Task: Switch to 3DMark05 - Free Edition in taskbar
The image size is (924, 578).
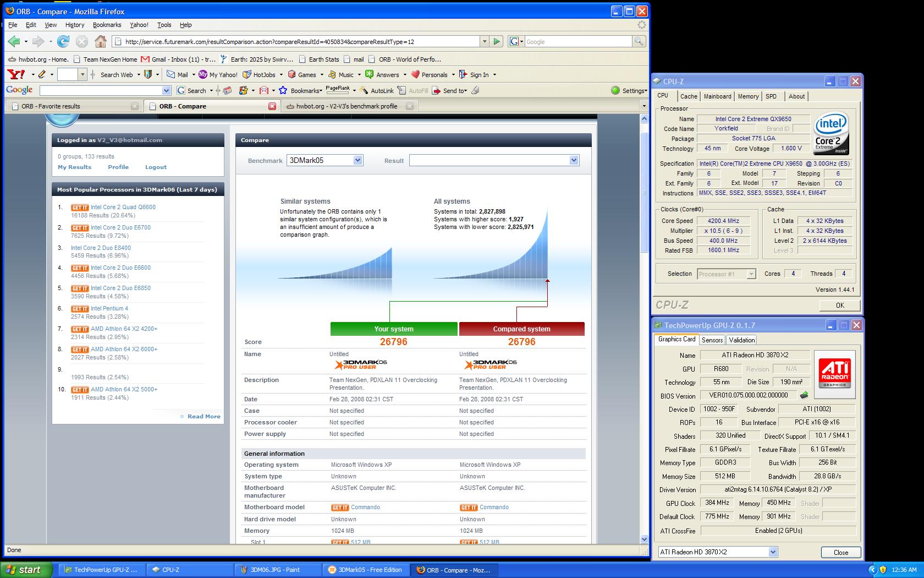Action: [366, 570]
